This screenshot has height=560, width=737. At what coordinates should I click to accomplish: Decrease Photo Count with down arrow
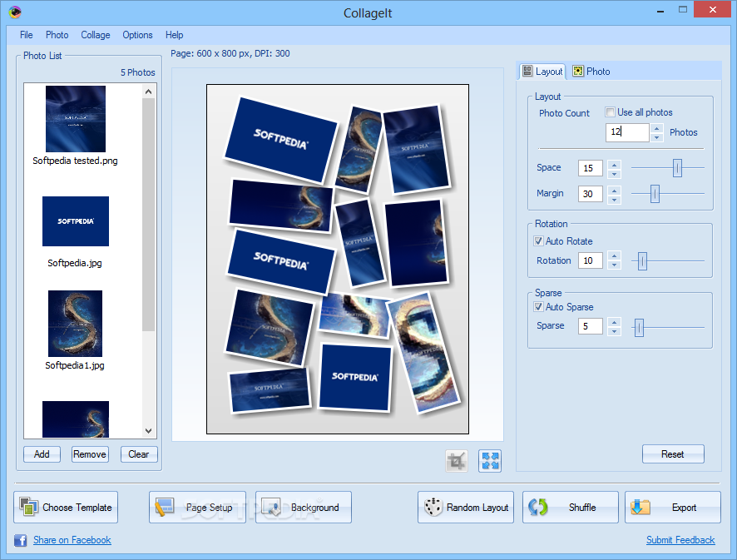656,137
